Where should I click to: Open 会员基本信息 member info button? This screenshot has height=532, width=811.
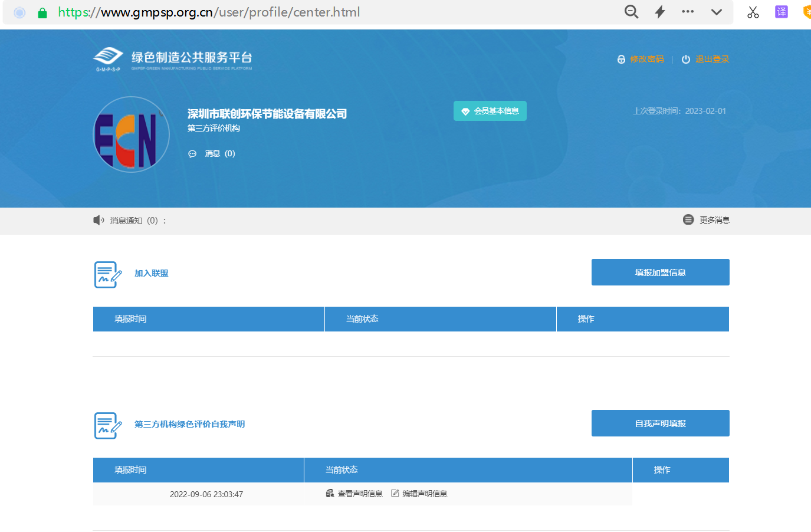[490, 111]
